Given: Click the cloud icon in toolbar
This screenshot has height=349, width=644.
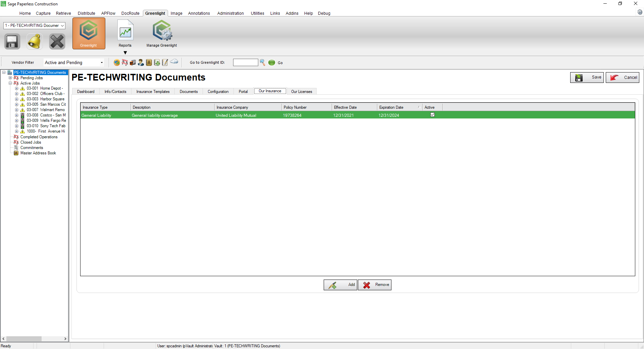Looking at the screenshot, I should tap(174, 61).
